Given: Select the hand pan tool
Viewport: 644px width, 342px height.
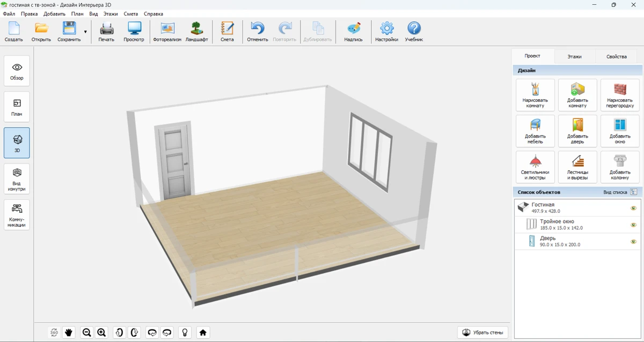Looking at the screenshot, I should coord(69,332).
